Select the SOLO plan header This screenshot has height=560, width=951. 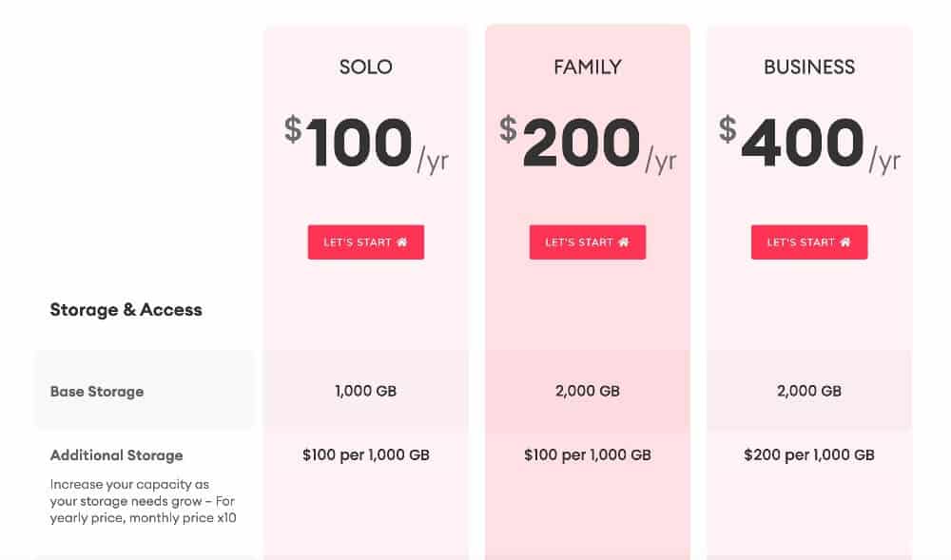point(365,67)
